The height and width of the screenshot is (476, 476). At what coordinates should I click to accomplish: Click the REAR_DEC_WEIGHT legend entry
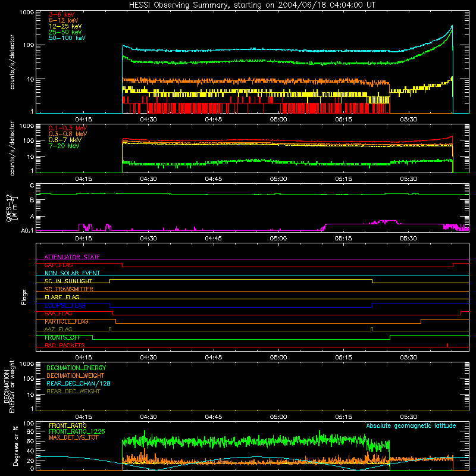pyautogui.click(x=73, y=392)
